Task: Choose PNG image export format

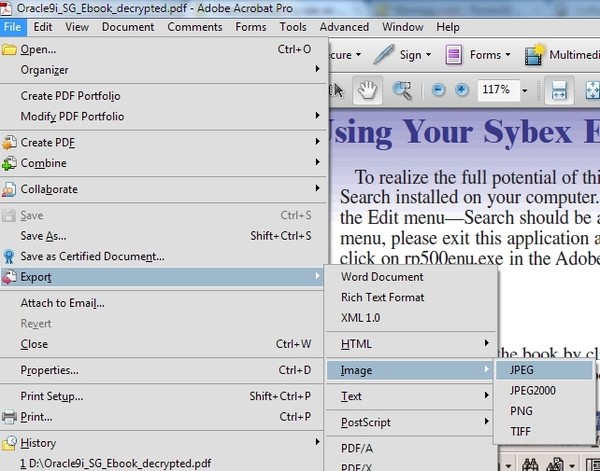Action: coord(544,411)
